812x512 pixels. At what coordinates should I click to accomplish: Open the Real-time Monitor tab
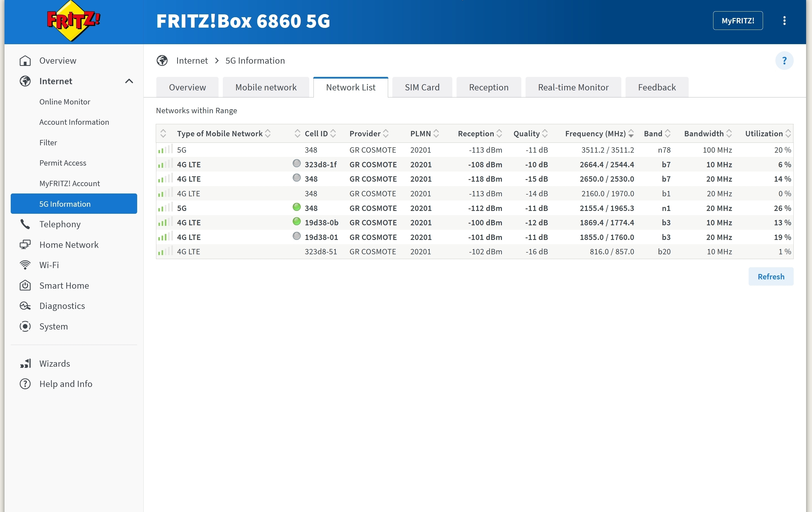pyautogui.click(x=573, y=87)
